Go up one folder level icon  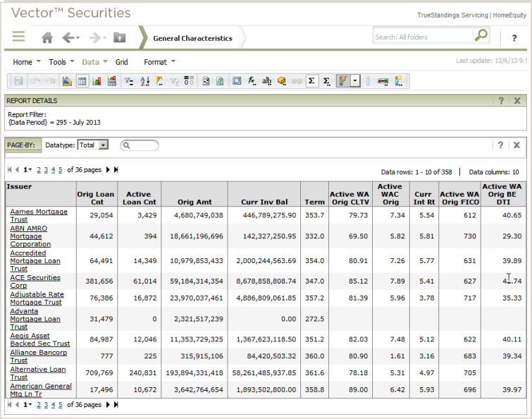coord(119,37)
